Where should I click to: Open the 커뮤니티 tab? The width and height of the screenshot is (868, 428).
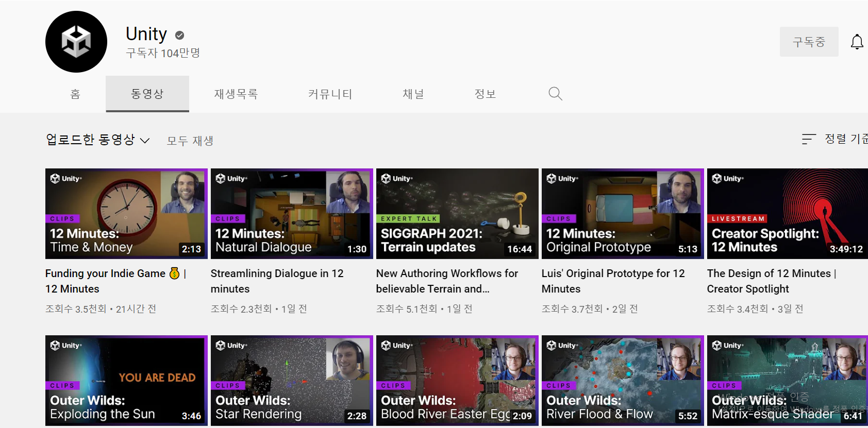point(330,94)
